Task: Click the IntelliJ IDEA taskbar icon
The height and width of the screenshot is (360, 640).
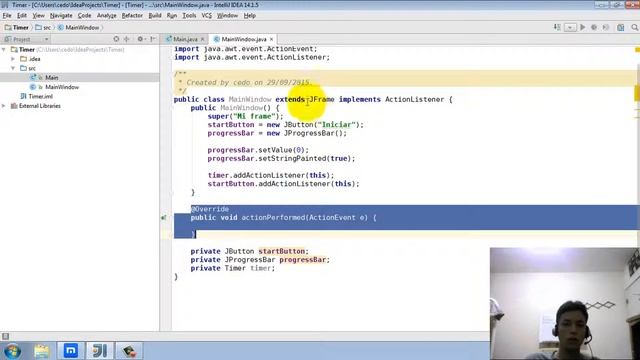Action: (100, 351)
